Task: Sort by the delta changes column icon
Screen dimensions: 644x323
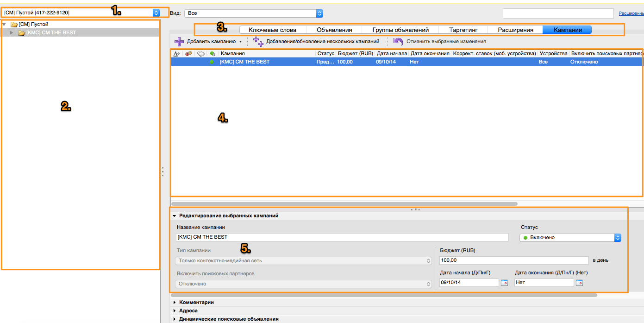Action: [176, 54]
